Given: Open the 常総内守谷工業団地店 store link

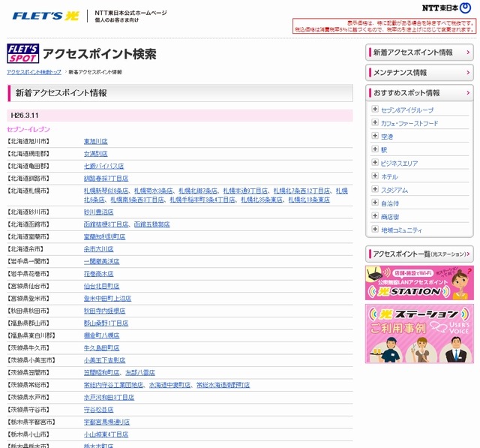Looking at the screenshot, I should [113, 385].
